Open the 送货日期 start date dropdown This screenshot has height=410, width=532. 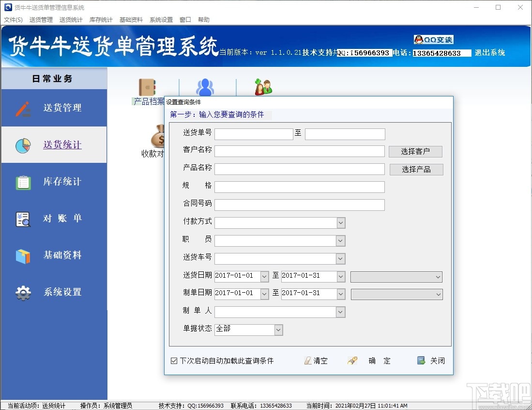click(x=265, y=276)
